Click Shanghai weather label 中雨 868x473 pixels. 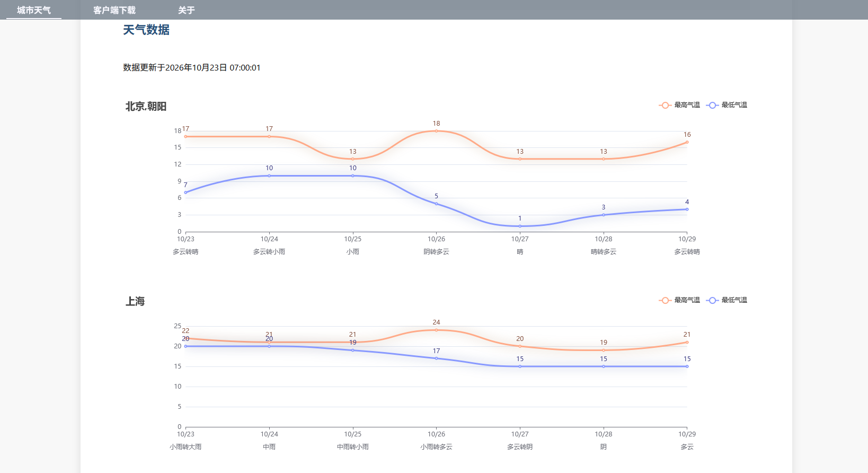[x=269, y=447]
